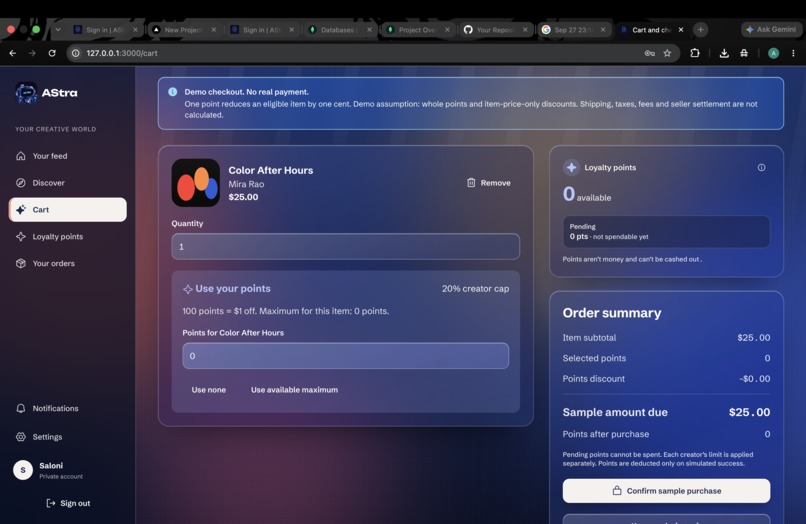This screenshot has width=806, height=524.
Task: Open a new browser tab
Action: [700, 29]
